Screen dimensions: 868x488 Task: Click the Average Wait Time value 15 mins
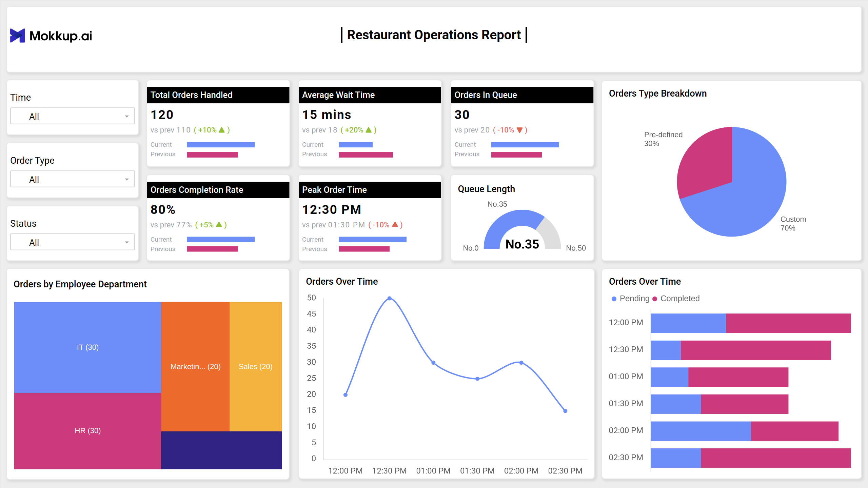327,115
